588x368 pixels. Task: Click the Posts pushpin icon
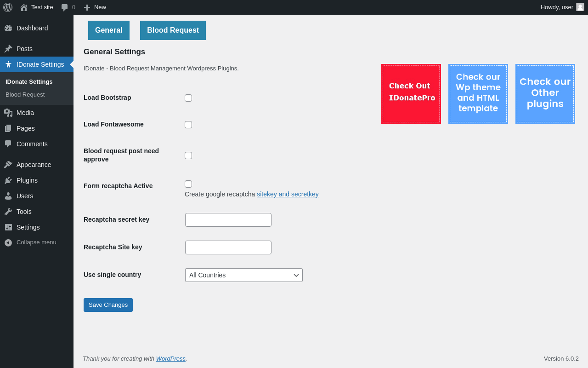[8, 49]
